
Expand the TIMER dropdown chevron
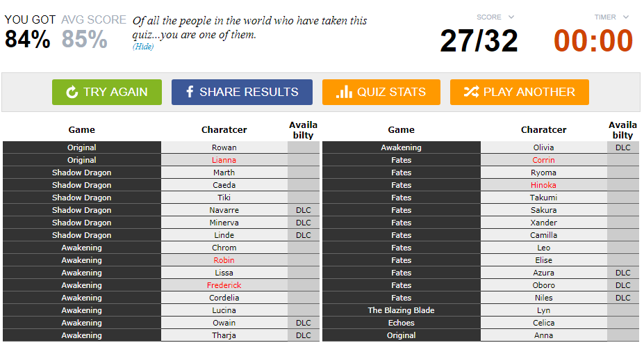pos(625,17)
